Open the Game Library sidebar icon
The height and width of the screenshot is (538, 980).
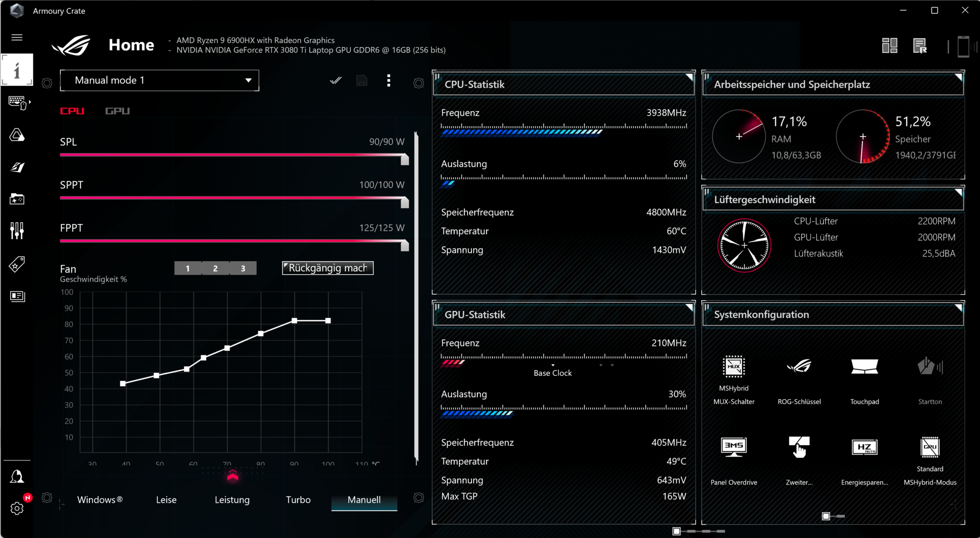17,199
